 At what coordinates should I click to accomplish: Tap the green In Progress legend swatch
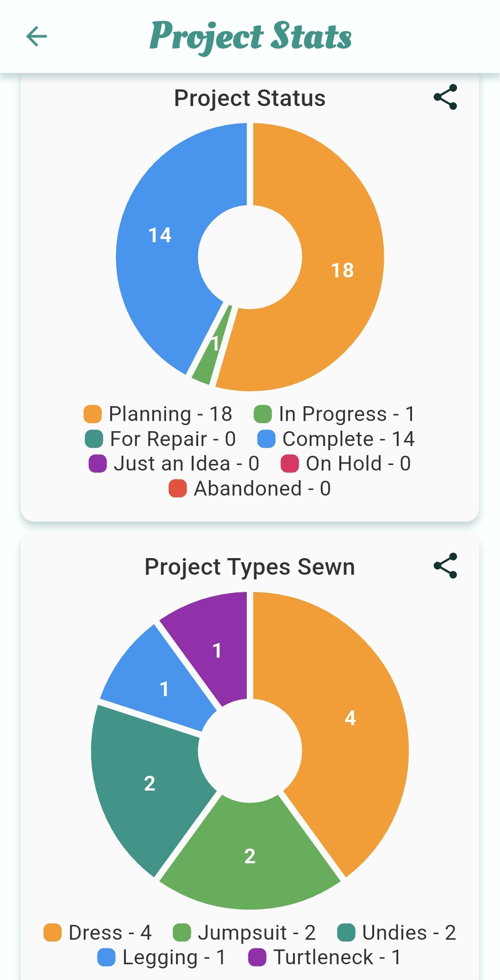coord(262,414)
